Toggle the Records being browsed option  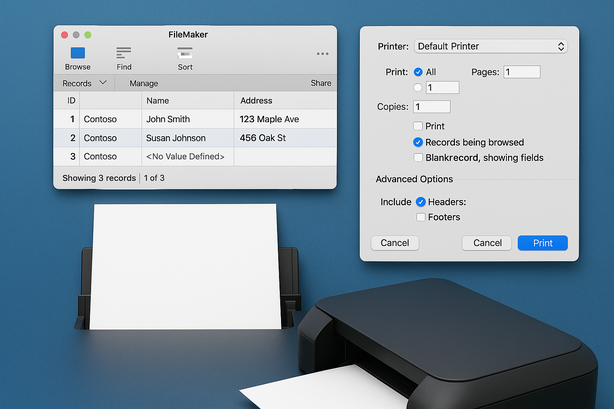tap(418, 142)
